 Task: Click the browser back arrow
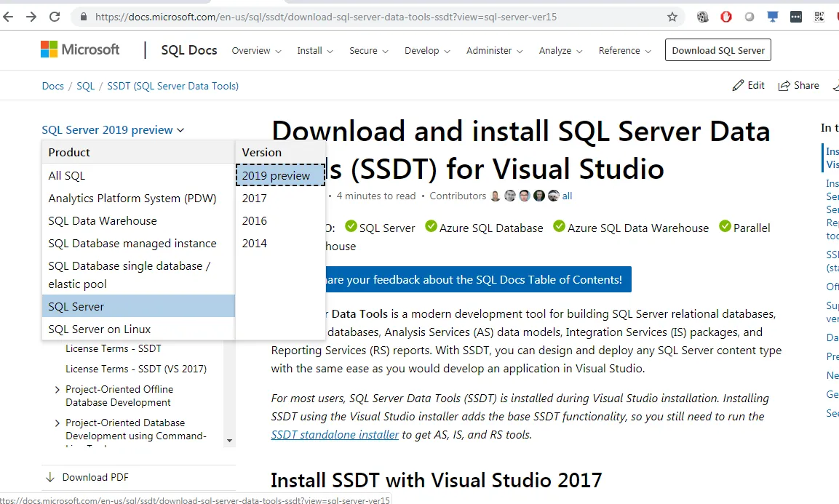pyautogui.click(x=8, y=17)
